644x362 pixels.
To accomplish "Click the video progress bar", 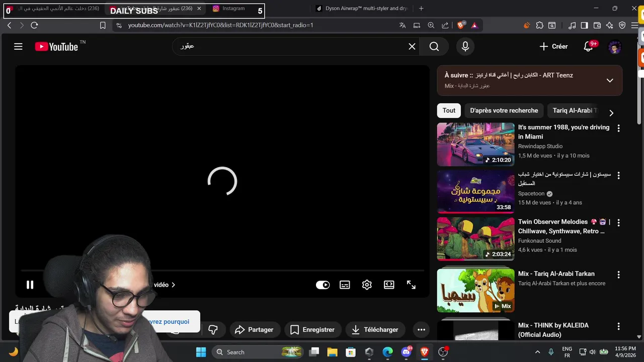I will (222, 270).
